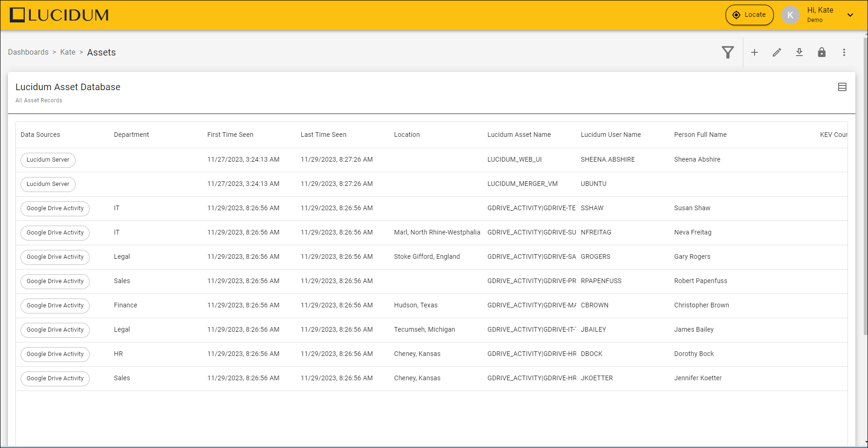
Task: Click Google Drive Activity chip in GROGERS row
Action: [x=55, y=257]
